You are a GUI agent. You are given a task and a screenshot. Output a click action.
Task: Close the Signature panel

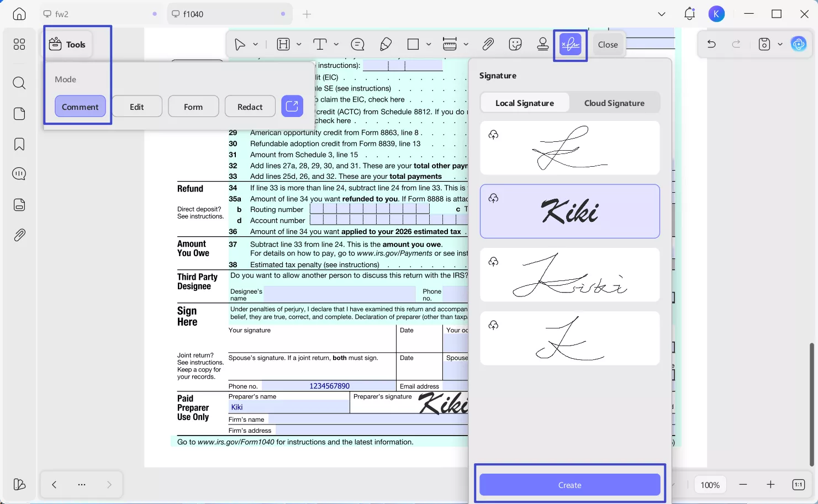point(608,44)
